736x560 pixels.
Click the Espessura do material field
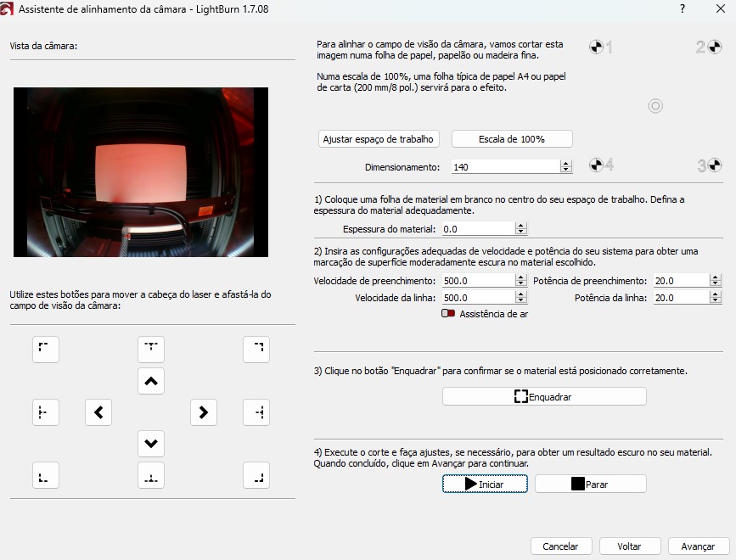(478, 228)
